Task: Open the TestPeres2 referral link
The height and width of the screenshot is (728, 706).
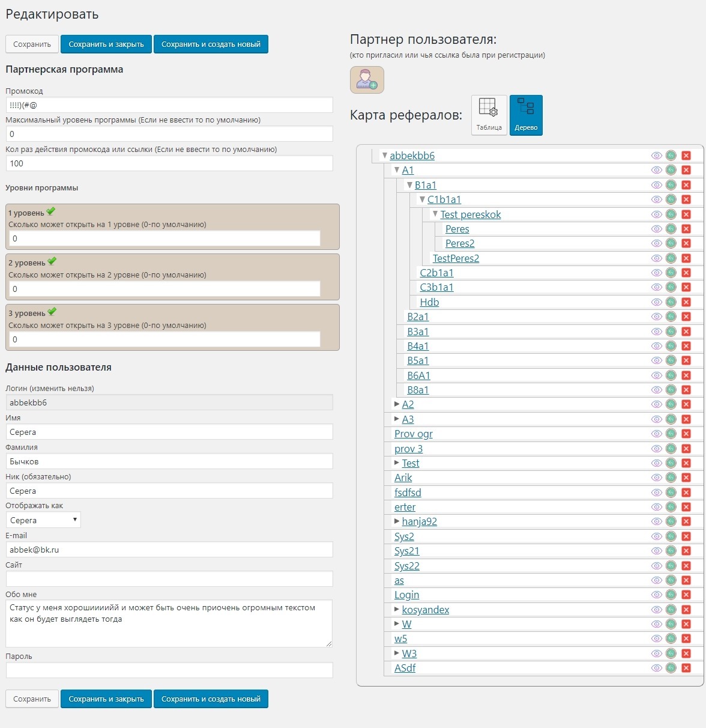Action: tap(456, 258)
